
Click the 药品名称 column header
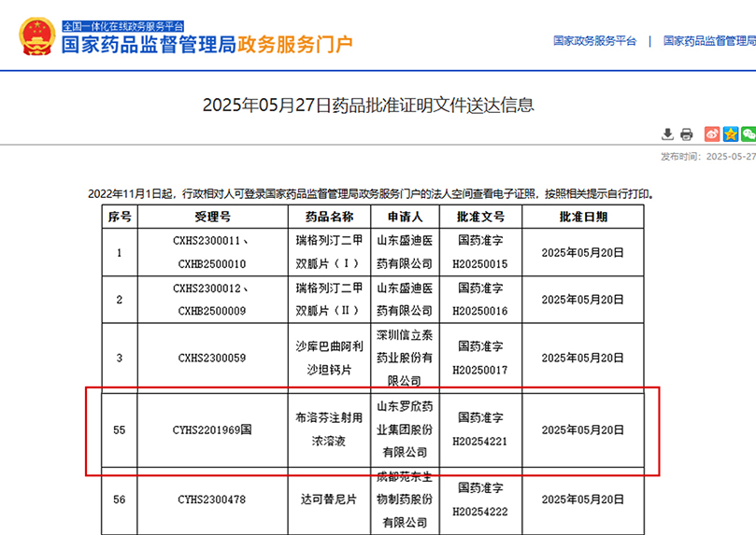pos(322,217)
